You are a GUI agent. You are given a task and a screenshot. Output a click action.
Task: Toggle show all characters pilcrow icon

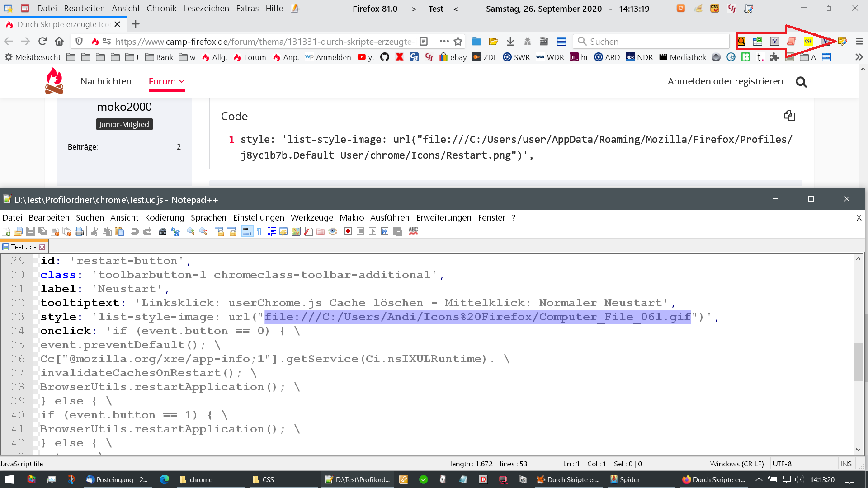tap(259, 231)
